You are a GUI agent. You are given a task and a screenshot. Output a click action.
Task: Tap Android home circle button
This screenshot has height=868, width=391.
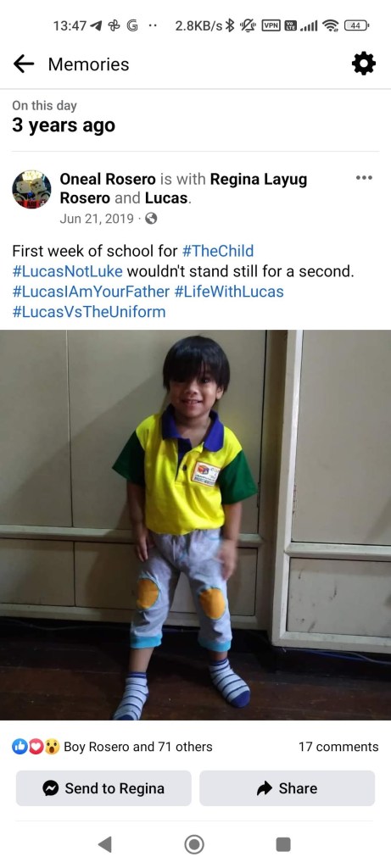pyautogui.click(x=194, y=844)
